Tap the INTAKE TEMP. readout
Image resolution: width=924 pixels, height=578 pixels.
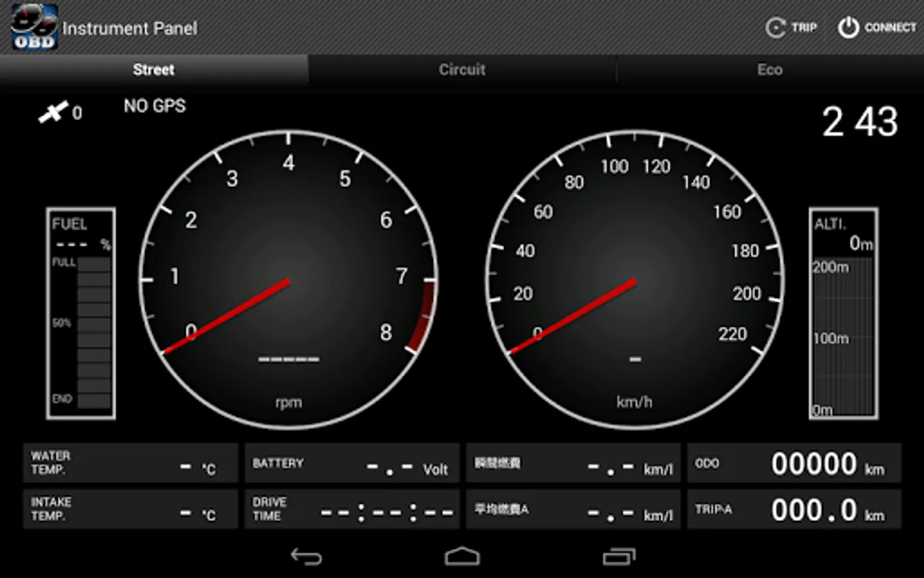click(x=130, y=509)
